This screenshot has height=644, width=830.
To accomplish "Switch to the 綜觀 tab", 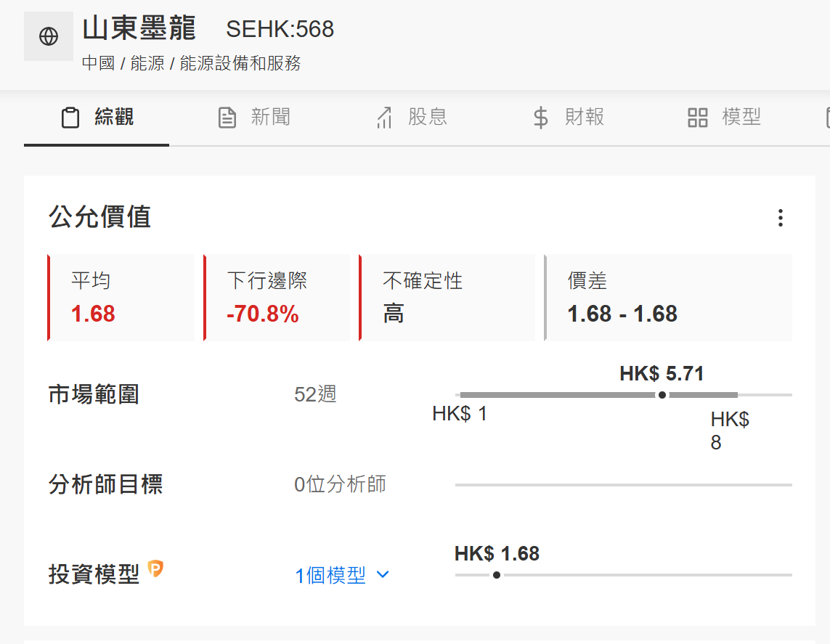I will point(97,118).
